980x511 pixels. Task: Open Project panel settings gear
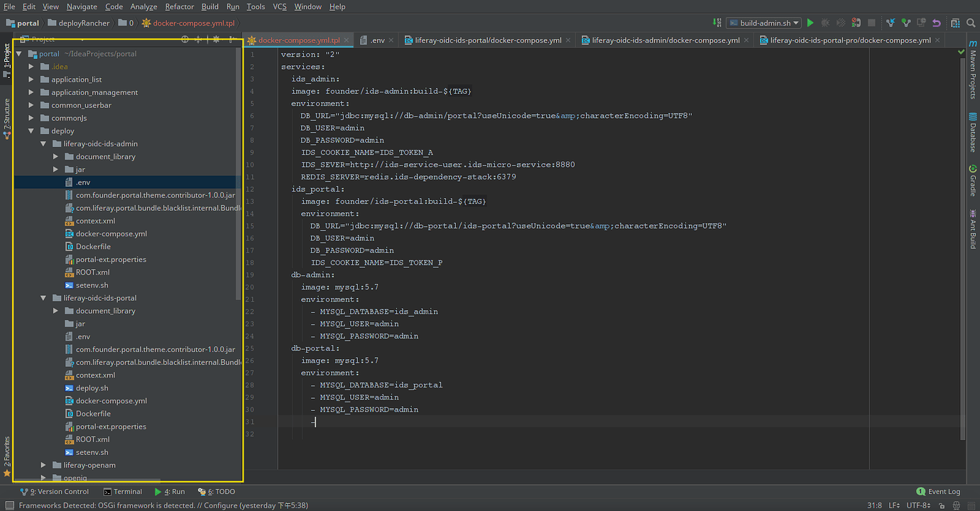216,40
